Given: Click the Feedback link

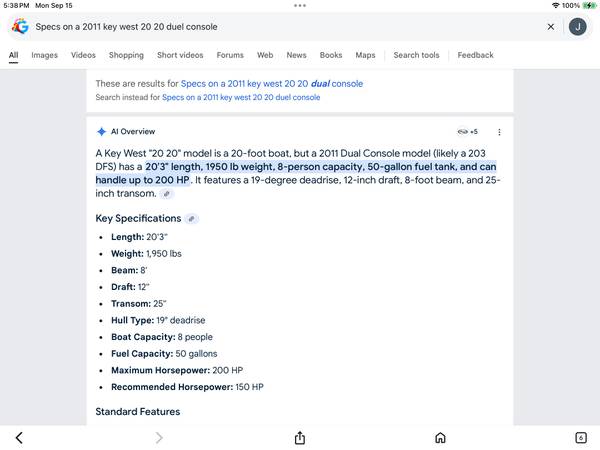Looking at the screenshot, I should pyautogui.click(x=475, y=55).
